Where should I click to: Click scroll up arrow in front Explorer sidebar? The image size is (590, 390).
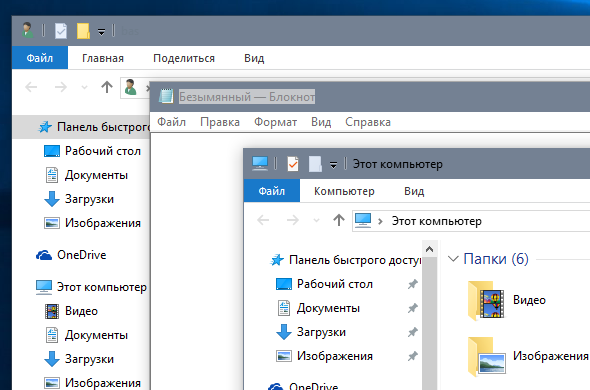(x=429, y=249)
